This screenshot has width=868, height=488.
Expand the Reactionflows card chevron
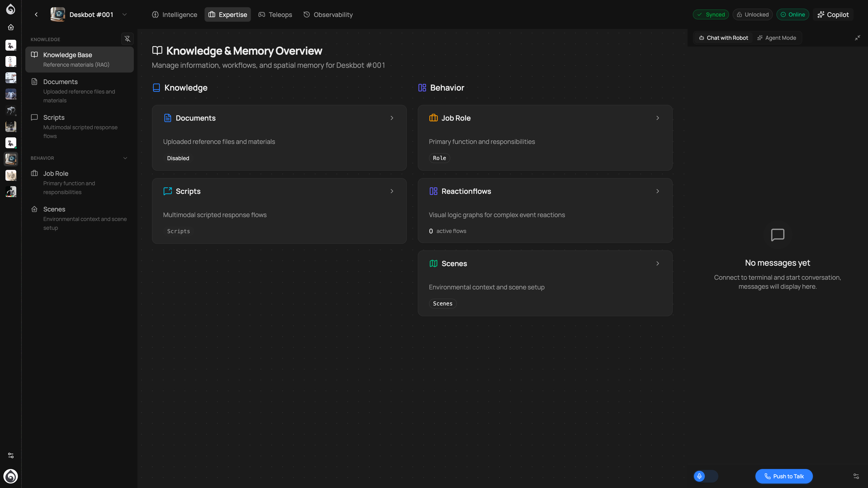click(x=657, y=191)
